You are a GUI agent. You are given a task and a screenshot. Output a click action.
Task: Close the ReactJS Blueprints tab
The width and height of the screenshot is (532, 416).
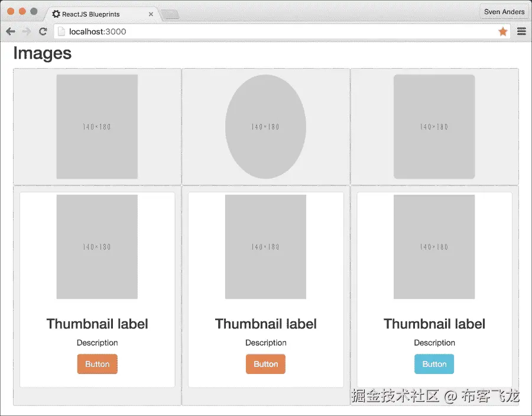point(151,14)
